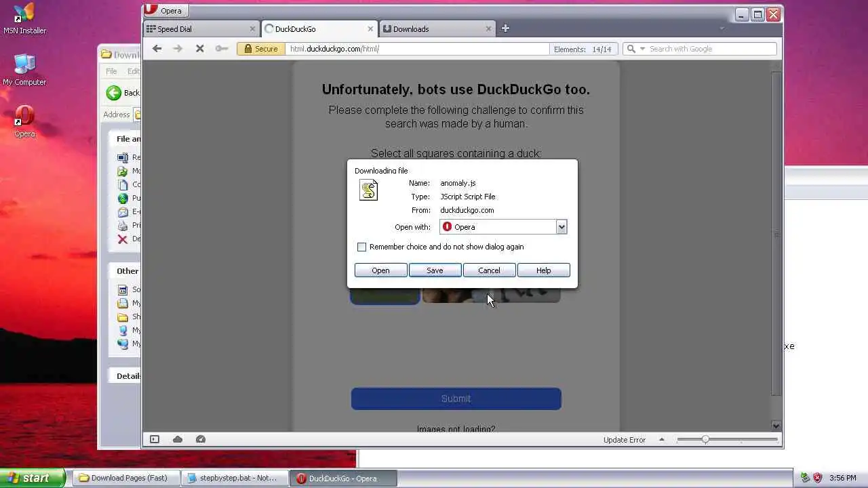Click the combo box dropdown arrow in dialog
This screenshot has height=488, width=868.
tap(561, 227)
